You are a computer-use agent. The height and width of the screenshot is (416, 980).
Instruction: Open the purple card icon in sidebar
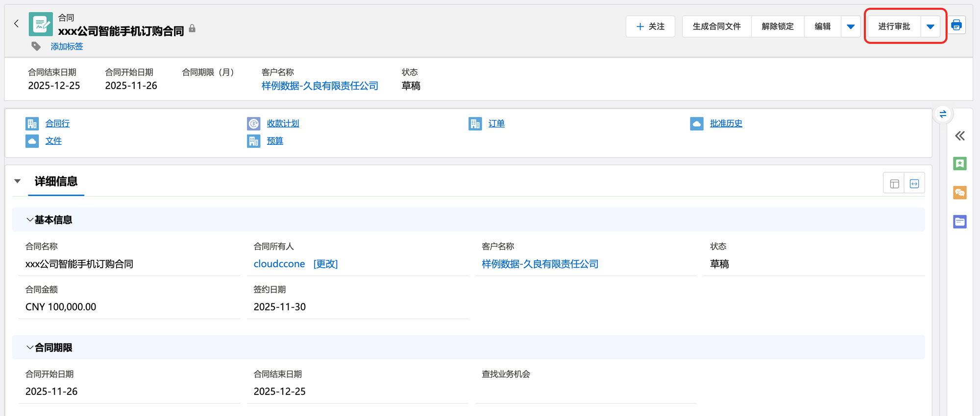click(959, 222)
